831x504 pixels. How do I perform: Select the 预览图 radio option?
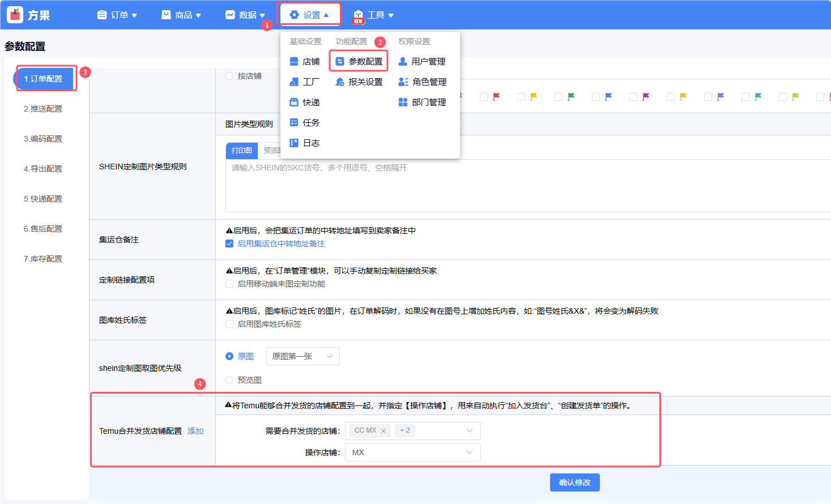(229, 380)
